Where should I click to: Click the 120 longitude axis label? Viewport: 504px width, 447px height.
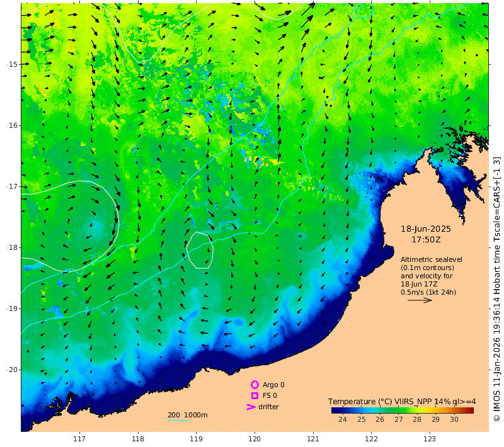[255, 439]
